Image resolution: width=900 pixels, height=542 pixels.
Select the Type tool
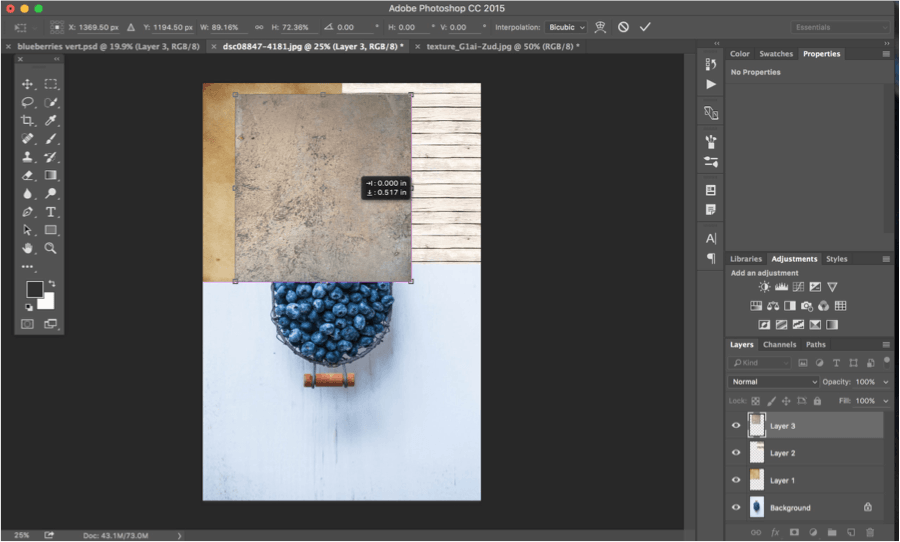[51, 212]
